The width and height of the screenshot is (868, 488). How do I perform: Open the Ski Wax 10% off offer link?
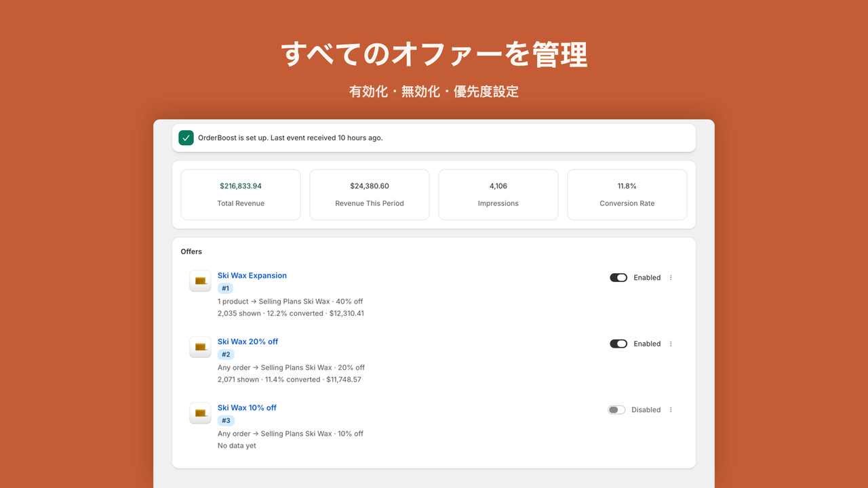point(248,408)
